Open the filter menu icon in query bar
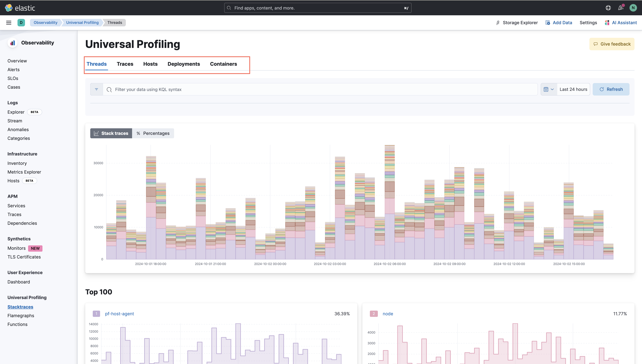 click(x=96, y=89)
